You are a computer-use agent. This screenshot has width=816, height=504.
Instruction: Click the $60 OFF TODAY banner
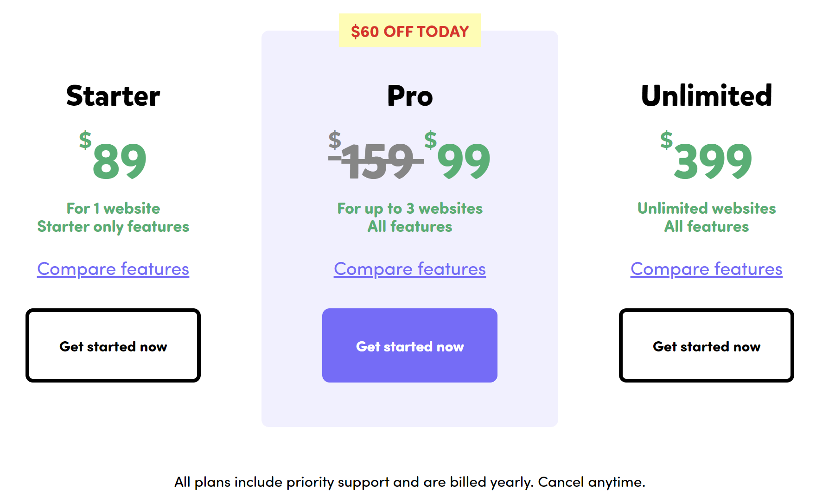[x=409, y=32]
